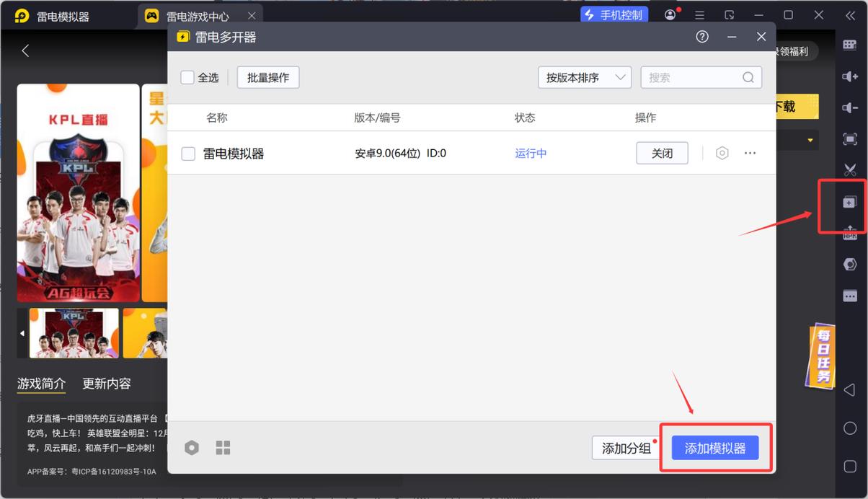Click the magnifier search icon

pyautogui.click(x=748, y=77)
